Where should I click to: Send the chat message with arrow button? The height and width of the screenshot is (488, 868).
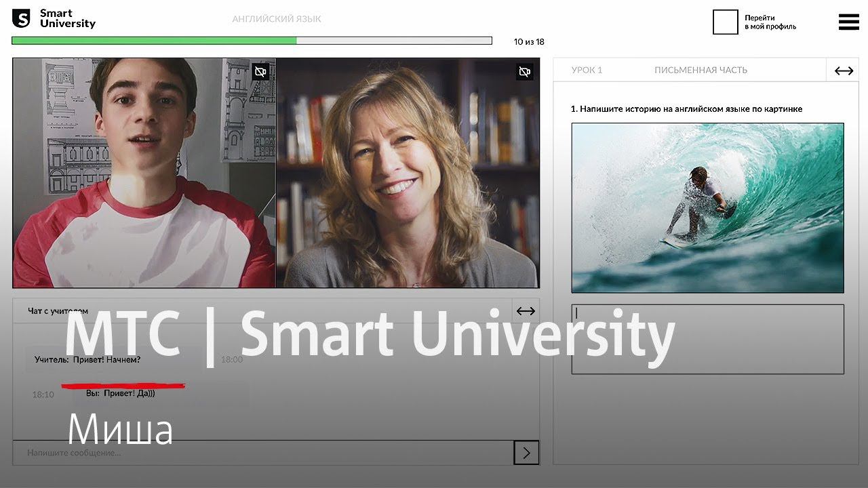pyautogui.click(x=526, y=453)
